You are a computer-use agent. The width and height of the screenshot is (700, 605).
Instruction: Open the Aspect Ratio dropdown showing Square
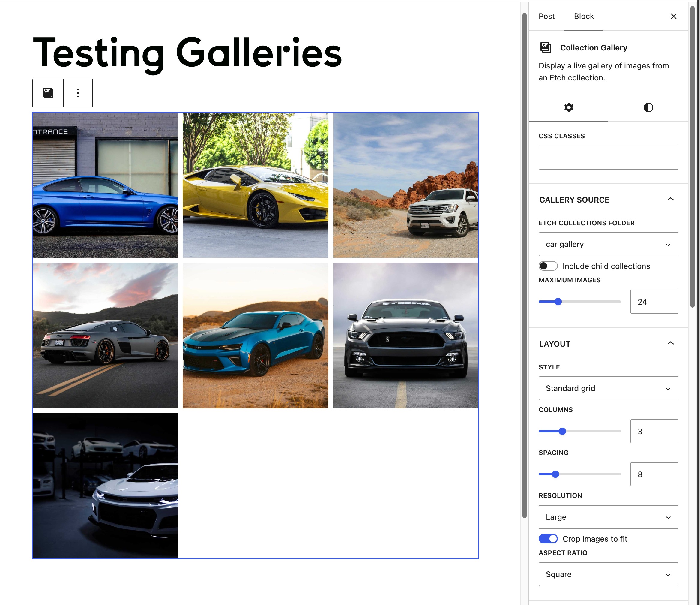click(608, 574)
